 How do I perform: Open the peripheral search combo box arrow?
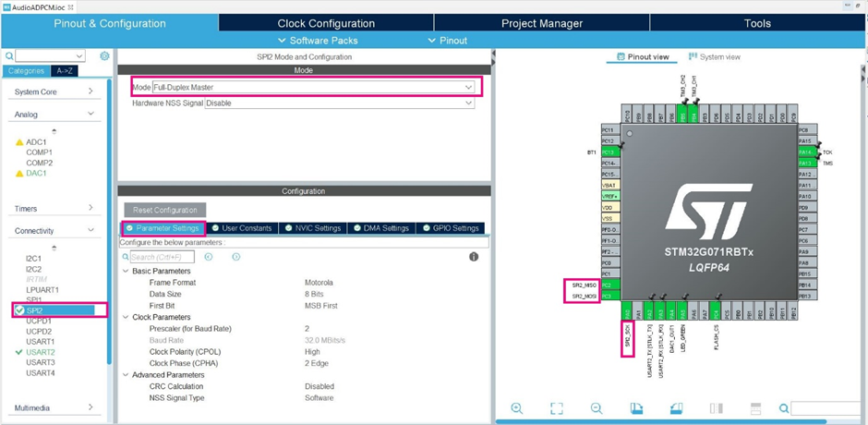click(79, 56)
